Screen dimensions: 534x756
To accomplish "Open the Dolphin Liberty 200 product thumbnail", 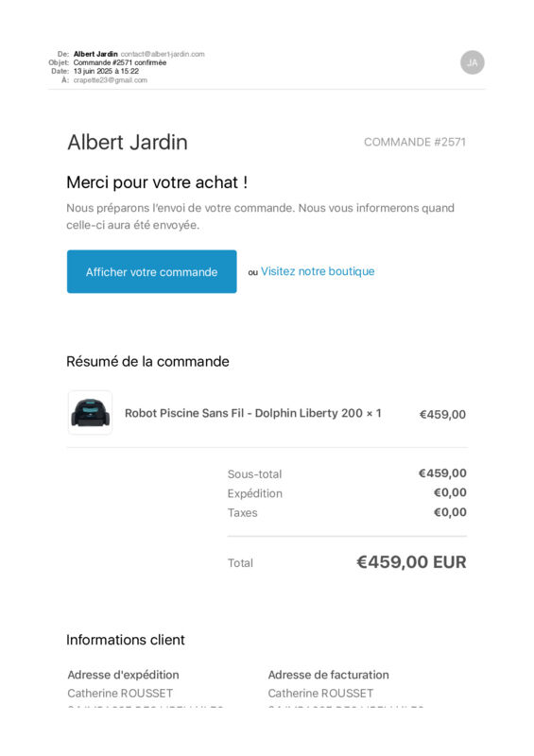I will click(x=90, y=413).
